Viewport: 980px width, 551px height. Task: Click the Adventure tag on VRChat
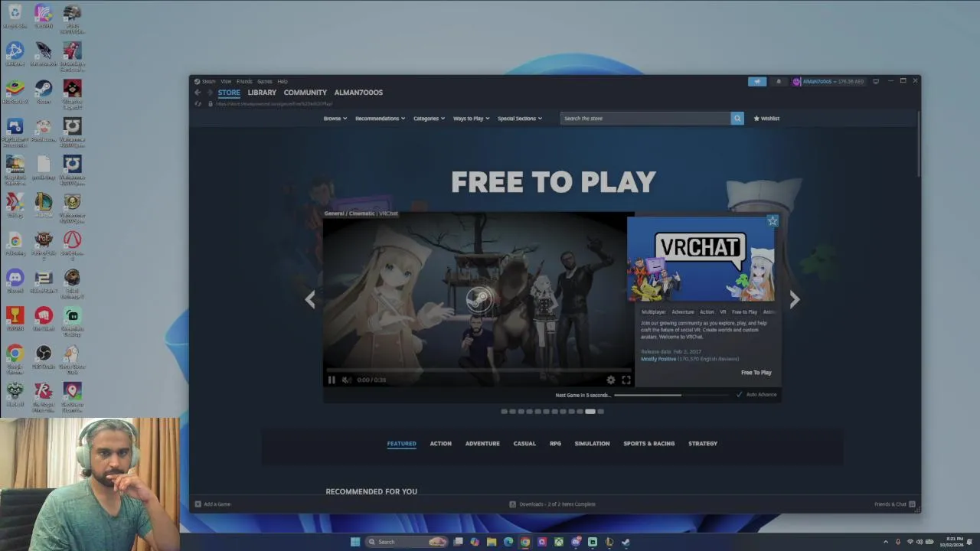coord(683,312)
